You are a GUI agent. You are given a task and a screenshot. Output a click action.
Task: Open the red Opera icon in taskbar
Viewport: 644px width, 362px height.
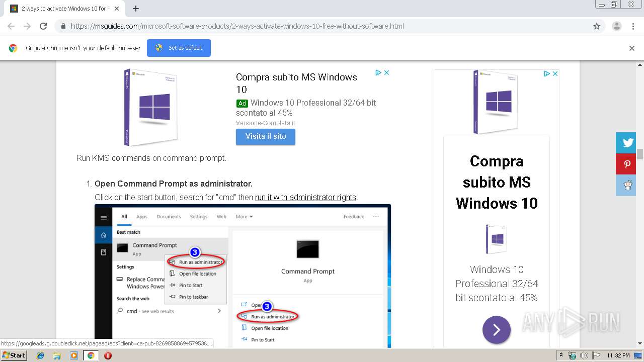coord(108,355)
